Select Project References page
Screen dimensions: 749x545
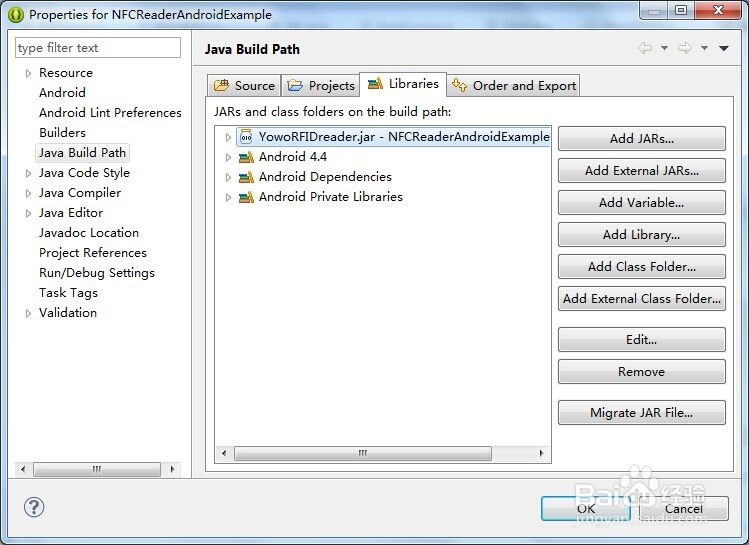93,253
